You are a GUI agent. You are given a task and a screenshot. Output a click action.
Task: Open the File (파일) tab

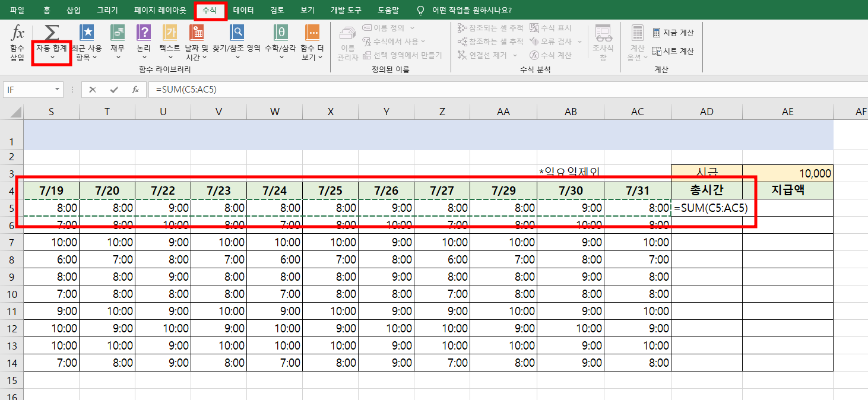(x=17, y=10)
